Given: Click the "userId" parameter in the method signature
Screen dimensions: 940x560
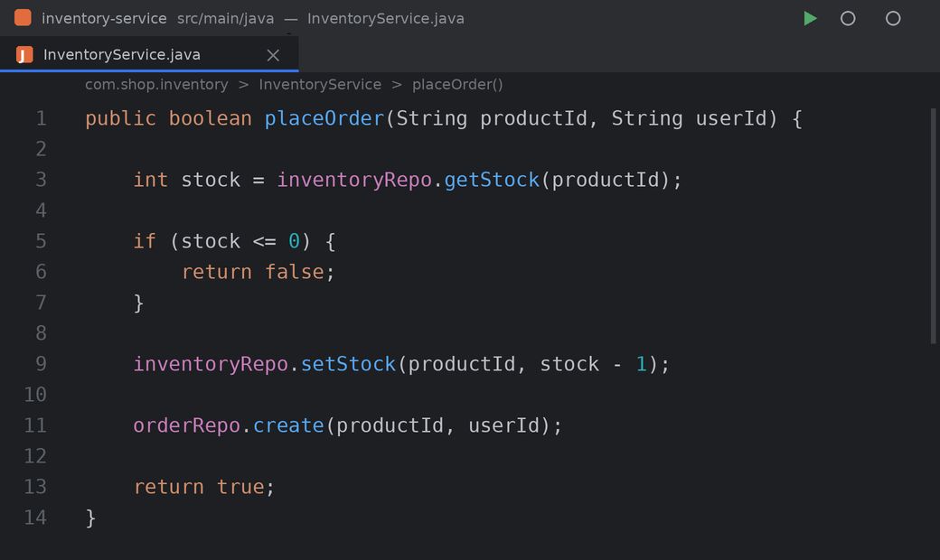Looking at the screenshot, I should 731,118.
